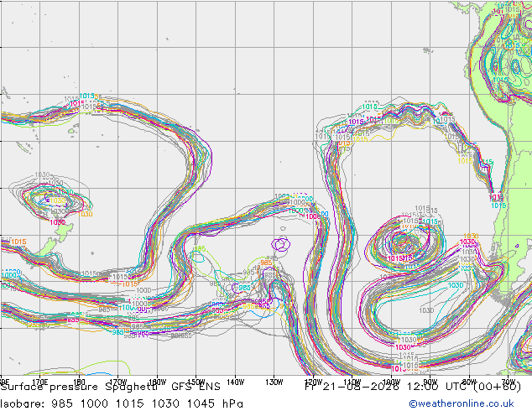Click the cyan 1030 isobar label near 80W
The image size is (532, 411).
(456, 285)
